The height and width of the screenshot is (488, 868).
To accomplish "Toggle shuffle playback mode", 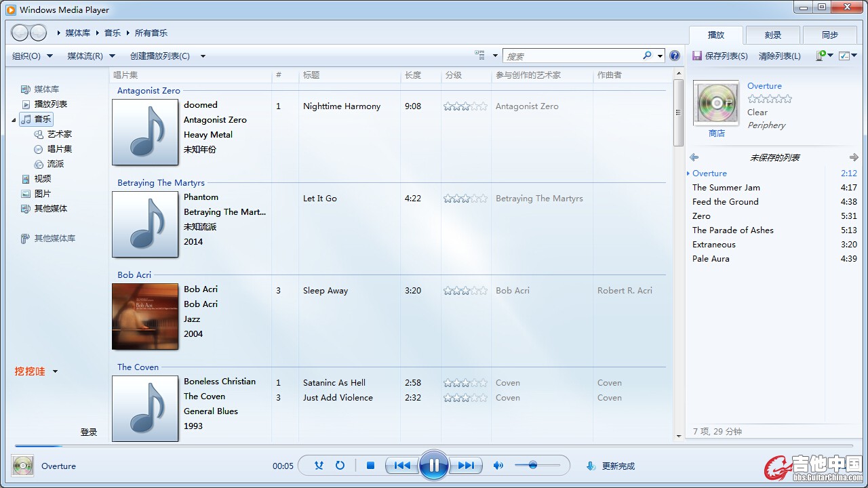I will click(319, 466).
